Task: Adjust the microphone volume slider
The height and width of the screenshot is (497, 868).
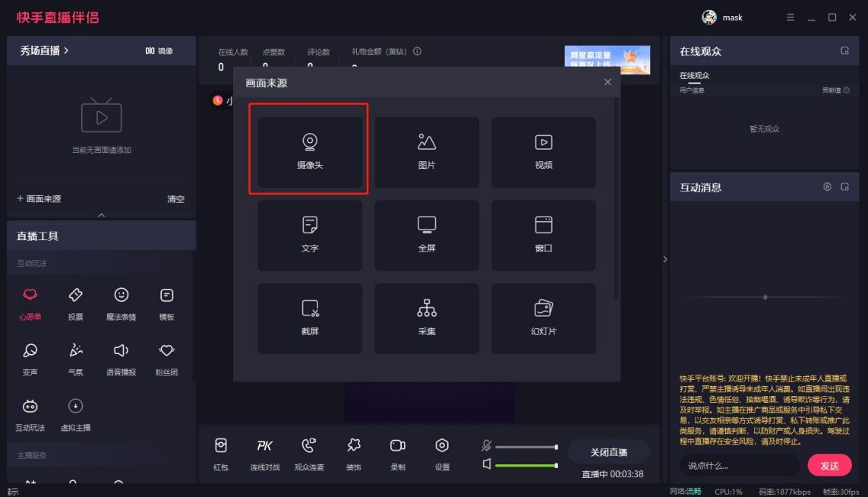Action: [x=526, y=447]
